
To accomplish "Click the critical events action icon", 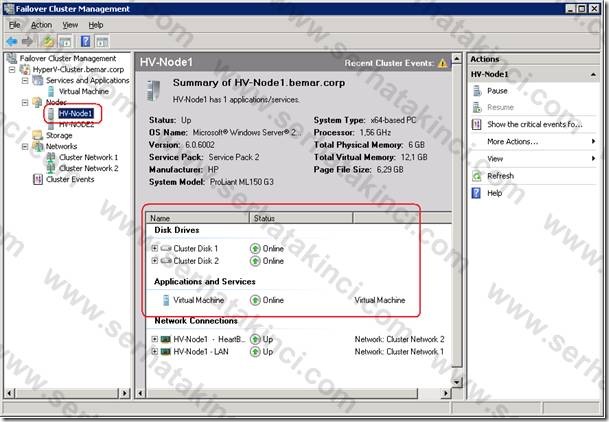I will click(477, 124).
